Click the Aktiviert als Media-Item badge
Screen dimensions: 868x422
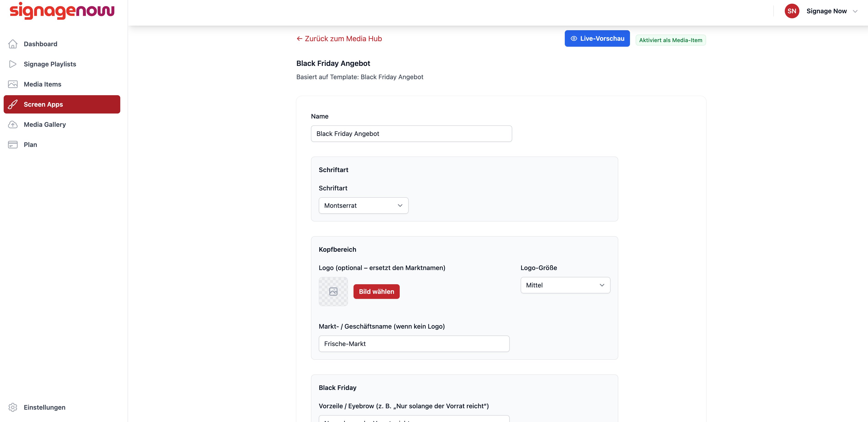click(670, 40)
